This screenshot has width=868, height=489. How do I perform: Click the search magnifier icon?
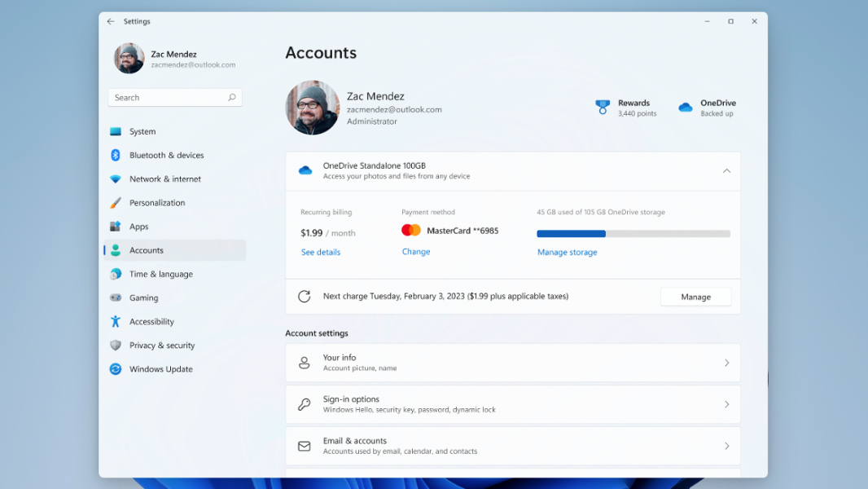pos(232,98)
